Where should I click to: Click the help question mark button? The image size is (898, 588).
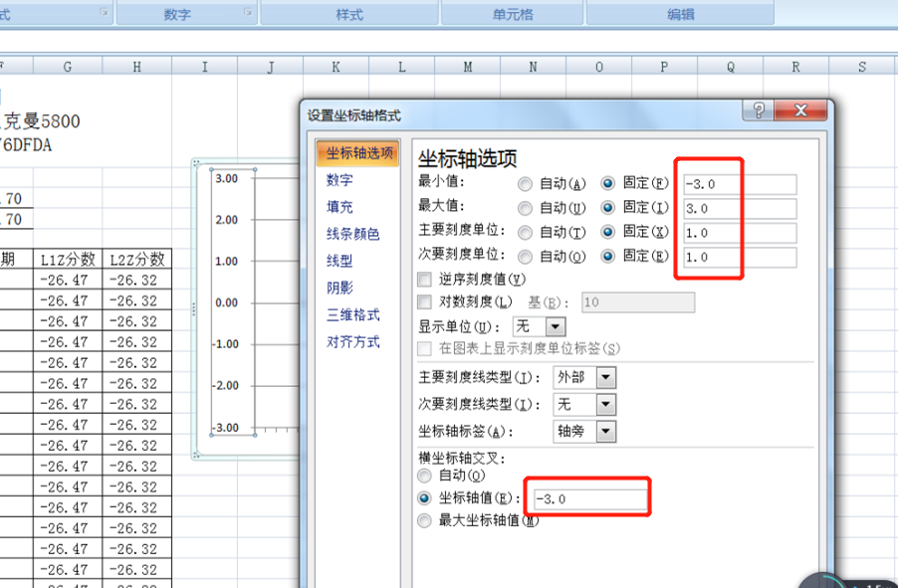pos(759,111)
